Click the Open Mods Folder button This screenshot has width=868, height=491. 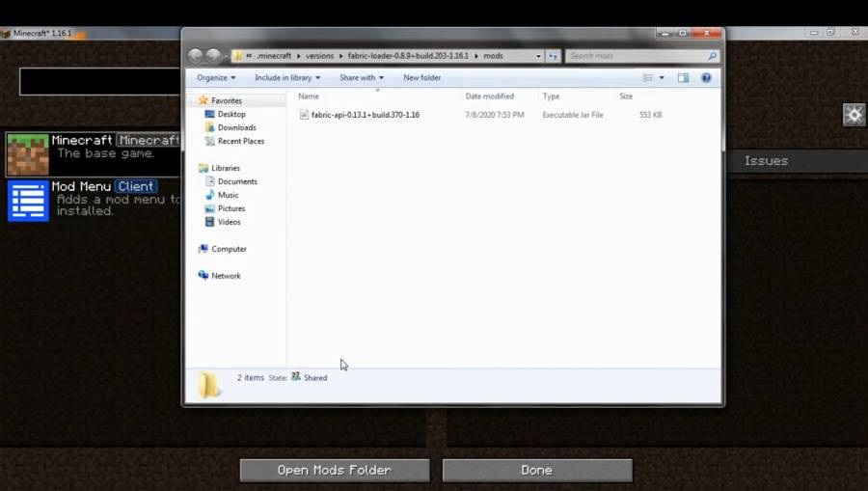(x=334, y=470)
